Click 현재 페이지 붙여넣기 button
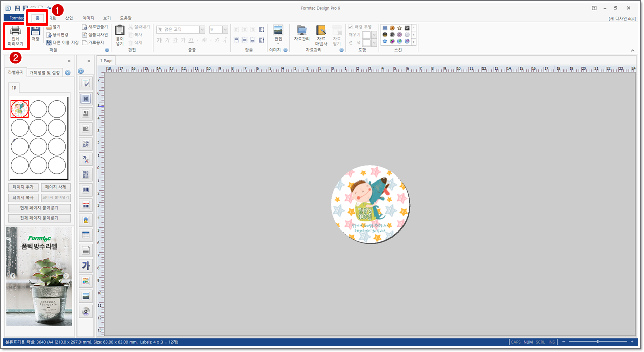This screenshot has width=644, height=352. [x=39, y=208]
